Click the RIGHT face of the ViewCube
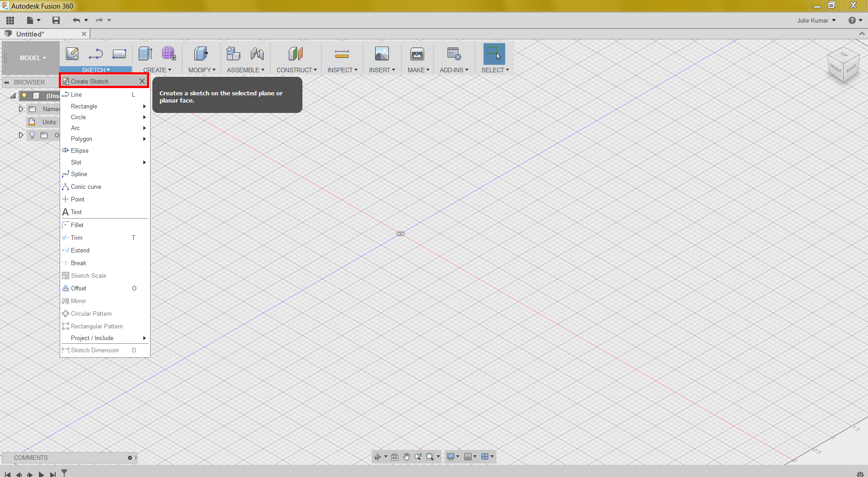Image resolution: width=868 pixels, height=477 pixels. pyautogui.click(x=851, y=69)
